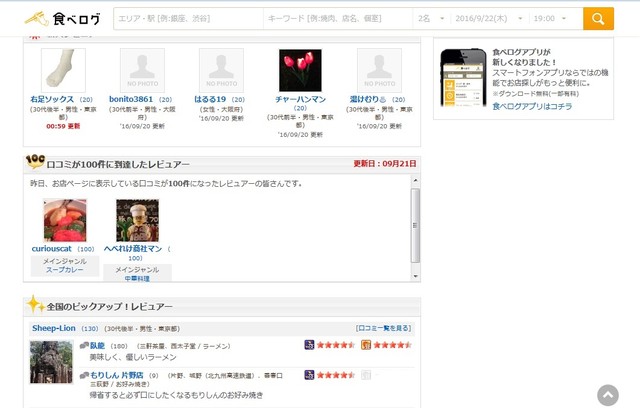
Task: Click the orange search magnifier button
Action: point(598,19)
